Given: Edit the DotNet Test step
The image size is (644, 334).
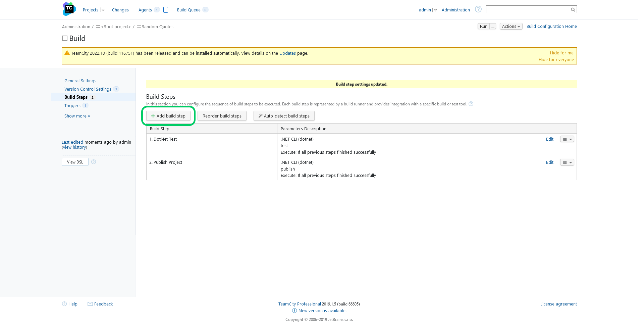Looking at the screenshot, I should point(550,139).
